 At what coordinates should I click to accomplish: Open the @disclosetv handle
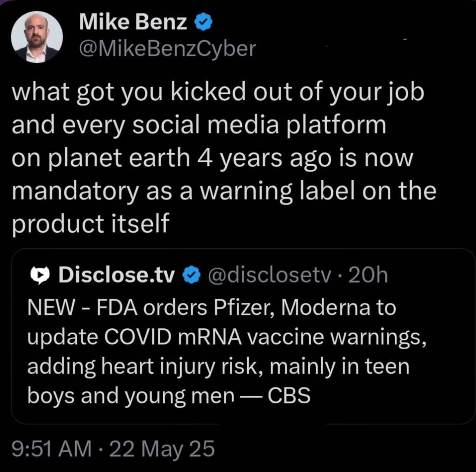coord(271,276)
